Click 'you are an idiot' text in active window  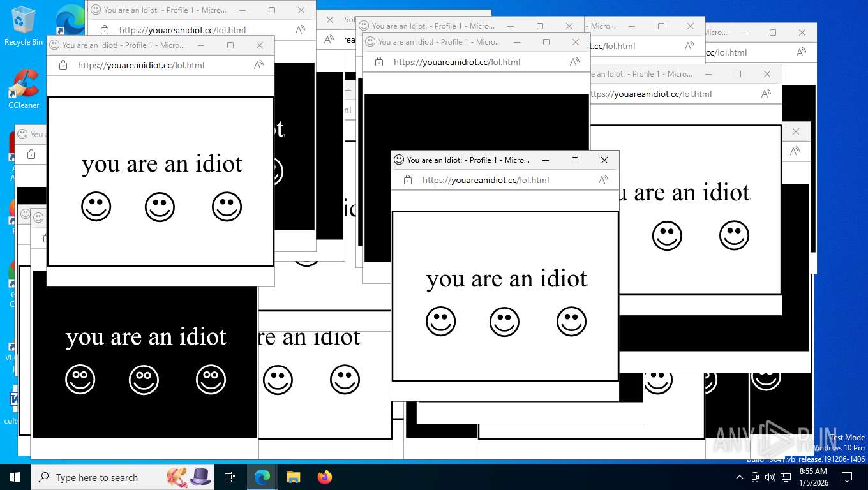point(507,279)
